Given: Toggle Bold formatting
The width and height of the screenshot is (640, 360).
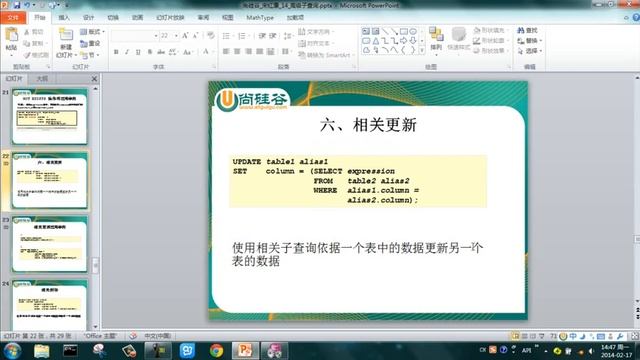Looking at the screenshot, I should click(x=116, y=52).
